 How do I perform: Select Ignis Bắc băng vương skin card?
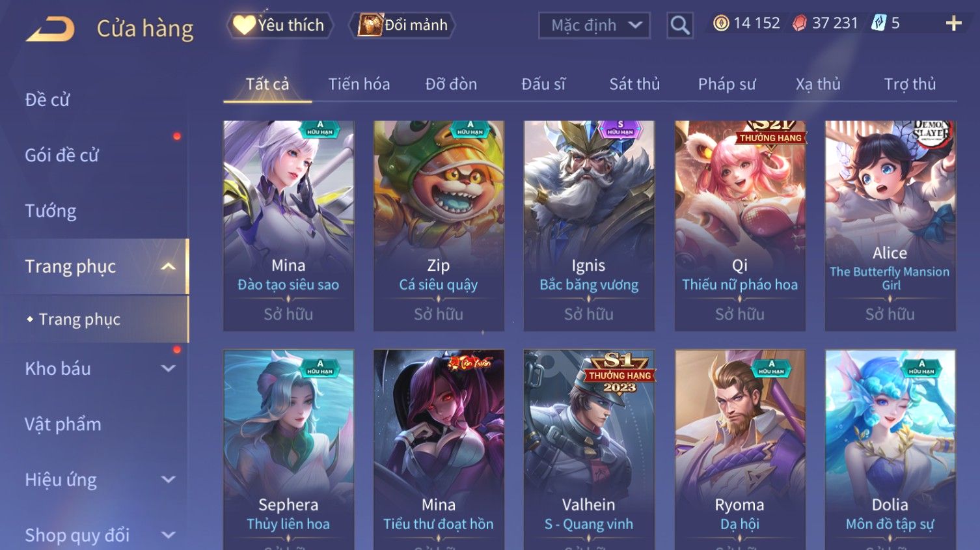pos(589,225)
